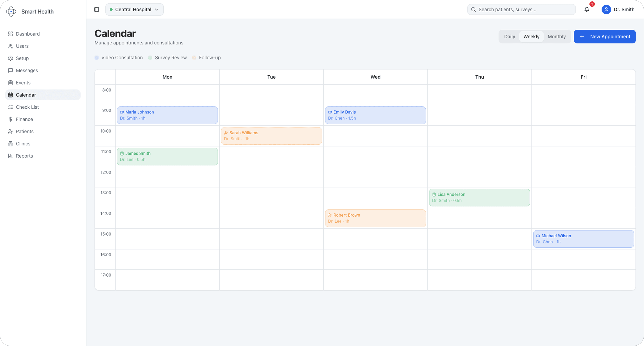This screenshot has width=644, height=346.
Task: Click the Finance dollar sign icon
Action: pos(10,119)
